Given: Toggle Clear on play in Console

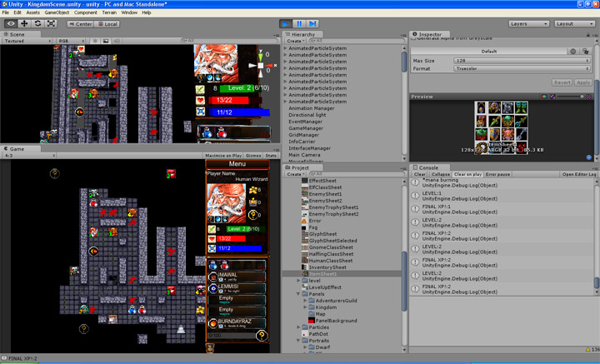Looking at the screenshot, I should click(467, 174).
